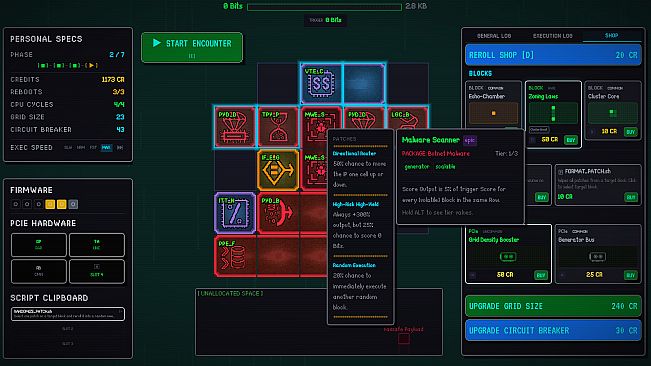Click the High-Risk High-Yield patch heading
The height and width of the screenshot is (366, 651).
click(355, 204)
